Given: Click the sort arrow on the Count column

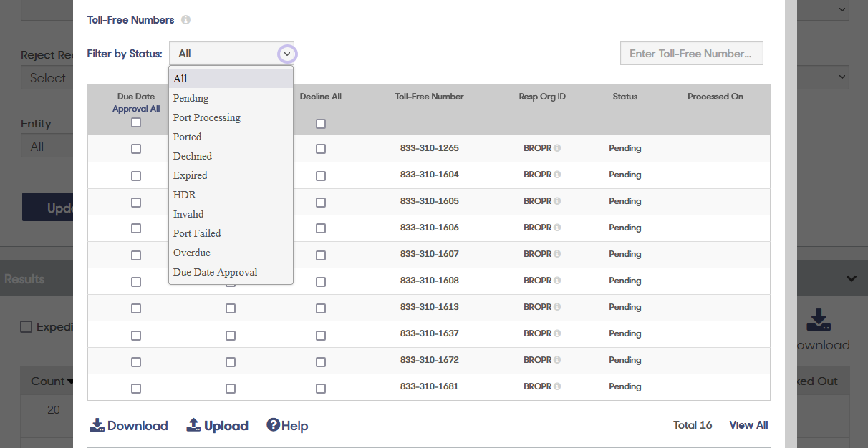Looking at the screenshot, I should click(69, 381).
